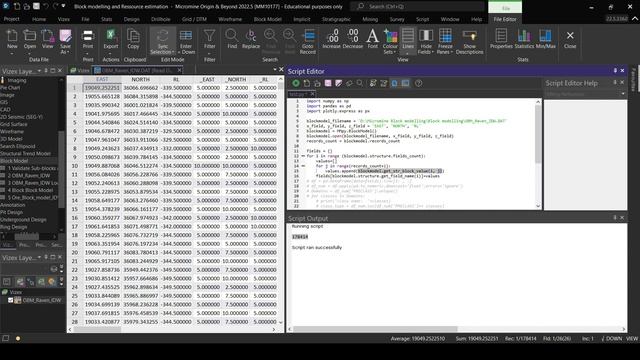Open the Wireframe ribbon tab

coord(230,19)
